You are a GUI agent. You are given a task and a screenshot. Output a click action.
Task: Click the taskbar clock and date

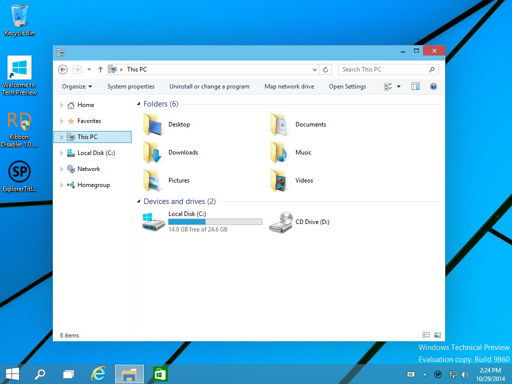pos(490,374)
